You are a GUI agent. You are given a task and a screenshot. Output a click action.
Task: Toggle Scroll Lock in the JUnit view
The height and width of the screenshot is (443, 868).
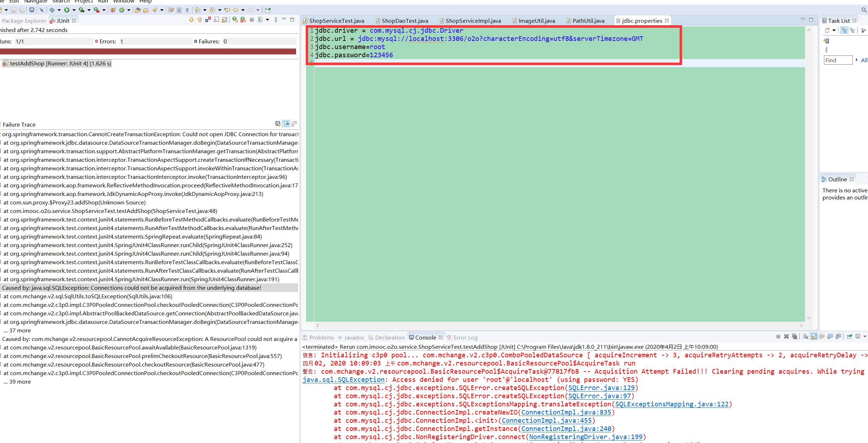[225, 20]
